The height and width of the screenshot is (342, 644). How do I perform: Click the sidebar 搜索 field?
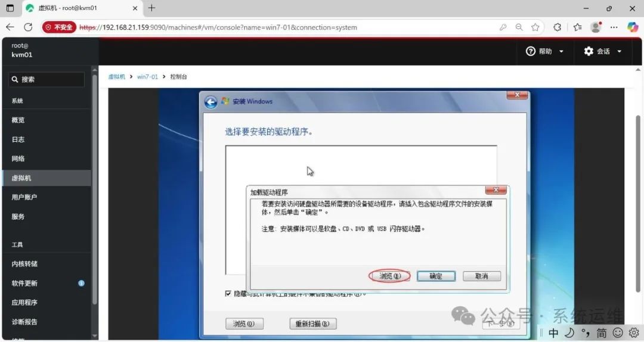click(47, 79)
